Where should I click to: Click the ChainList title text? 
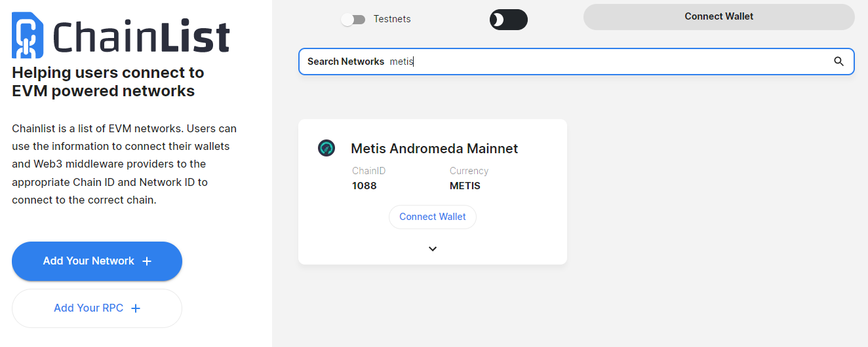(x=142, y=37)
